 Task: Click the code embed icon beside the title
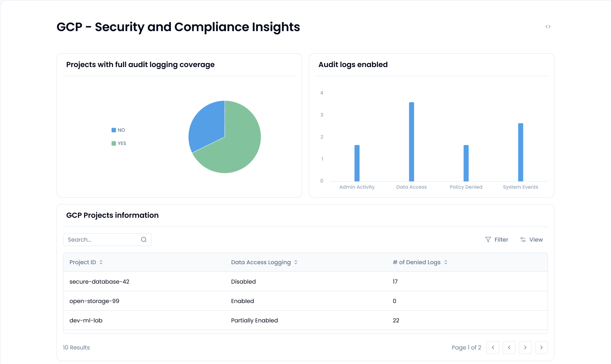548,27
